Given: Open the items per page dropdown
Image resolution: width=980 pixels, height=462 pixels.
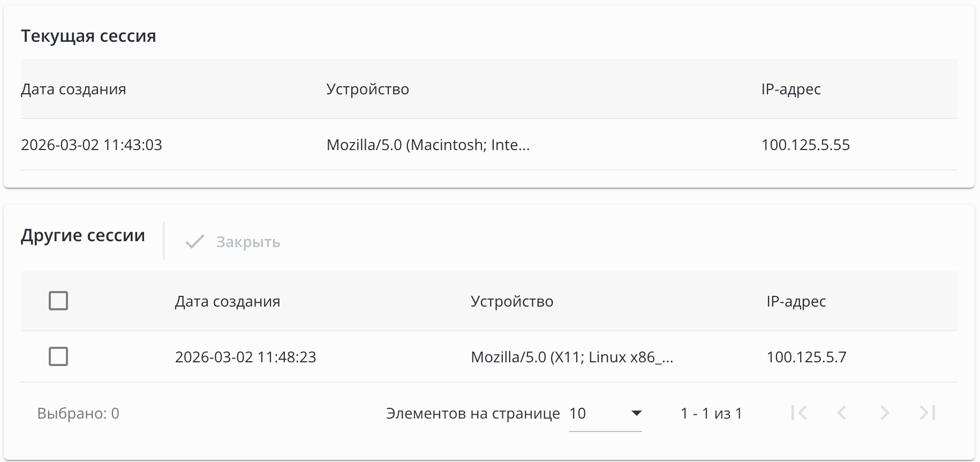Looking at the screenshot, I should click(605, 413).
